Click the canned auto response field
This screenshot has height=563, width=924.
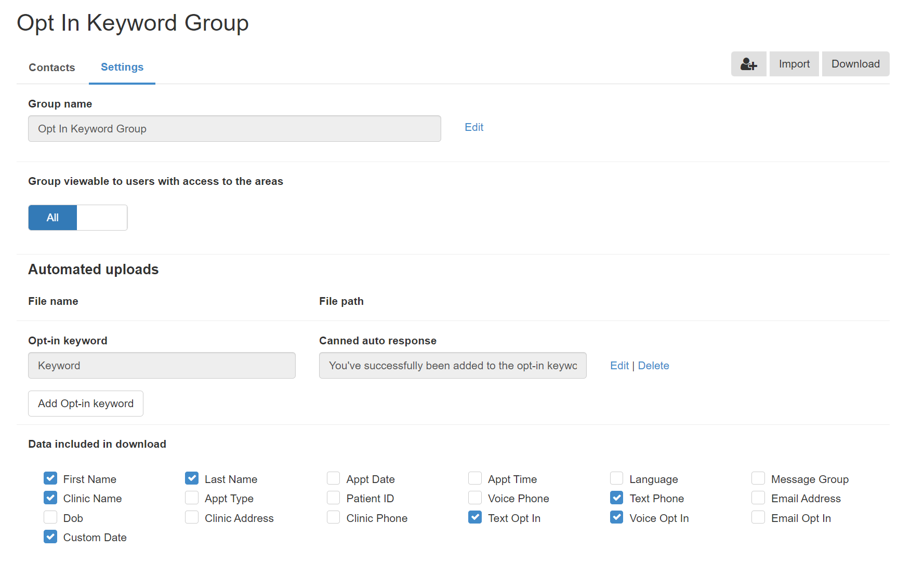[453, 366]
